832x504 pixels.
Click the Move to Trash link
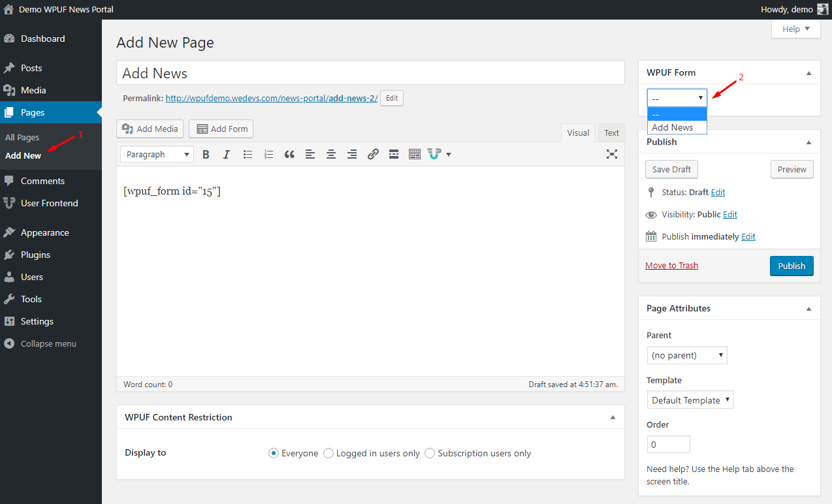671,266
